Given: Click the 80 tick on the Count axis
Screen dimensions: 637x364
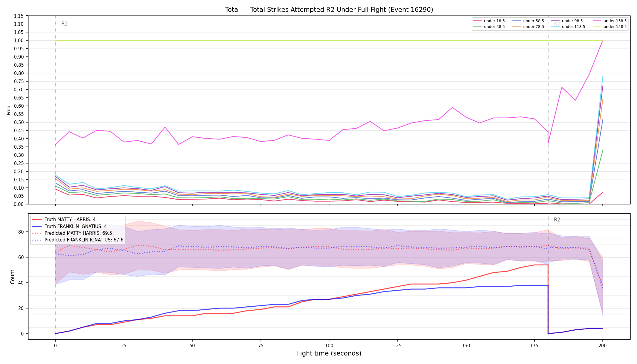Looking at the screenshot, I should (x=21, y=232).
